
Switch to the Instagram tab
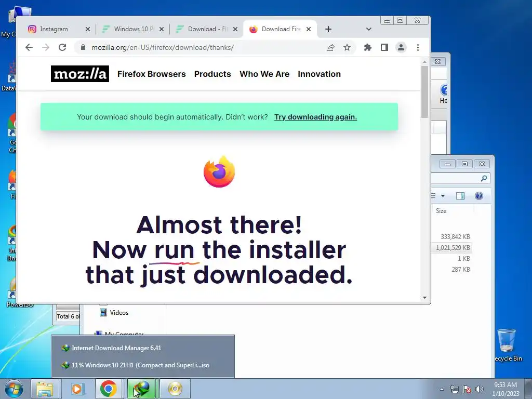54,29
